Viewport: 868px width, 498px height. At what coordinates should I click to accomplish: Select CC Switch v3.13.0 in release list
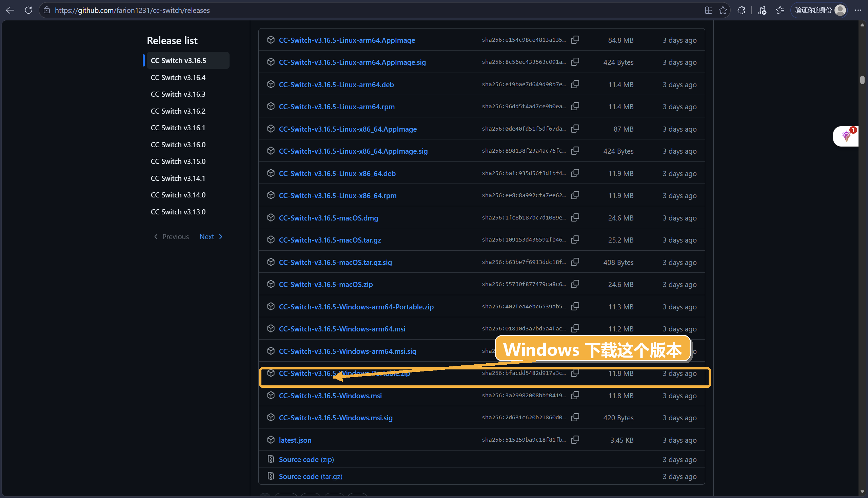178,212
